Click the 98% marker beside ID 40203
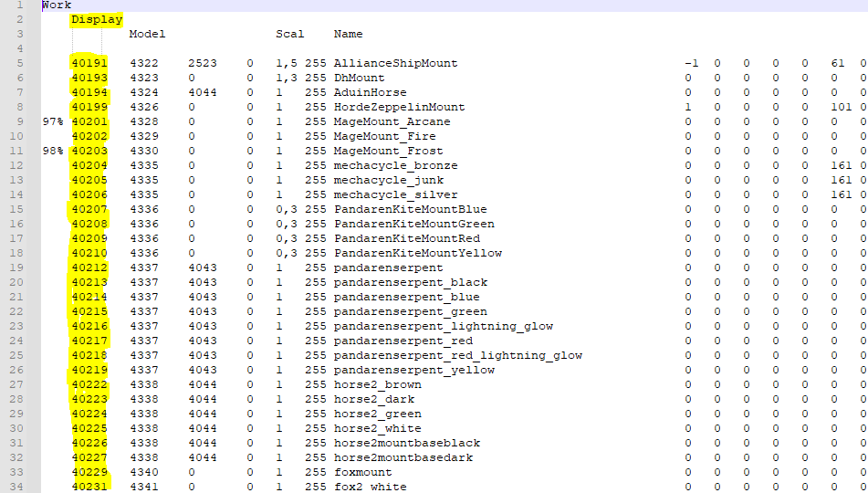The image size is (868, 493). 53,151
